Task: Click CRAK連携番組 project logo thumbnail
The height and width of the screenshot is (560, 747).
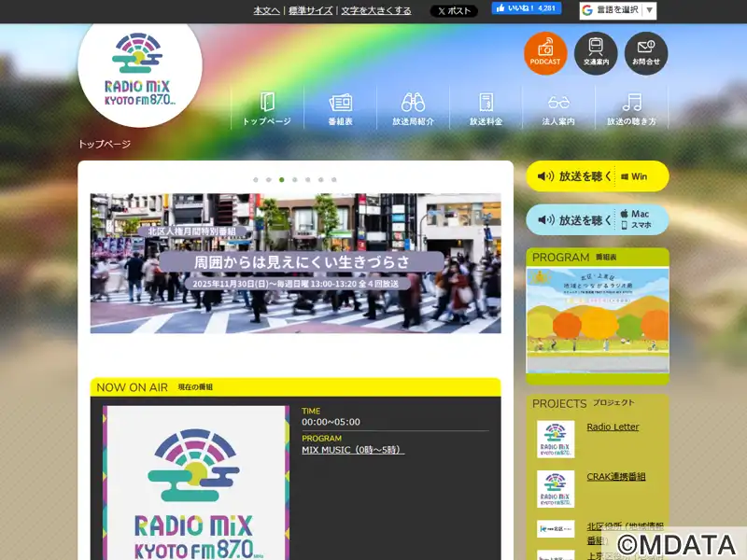Action: [556, 488]
